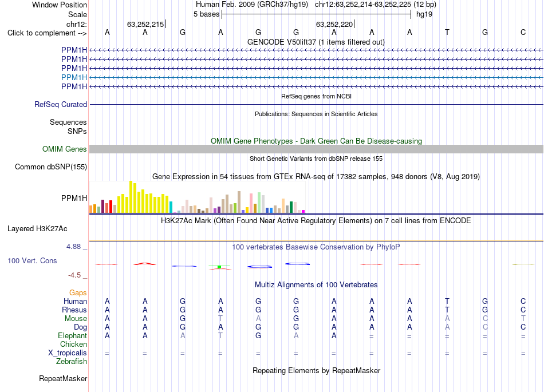Open 'Publications: Sequences in Scientific Articles' title

[316, 114]
